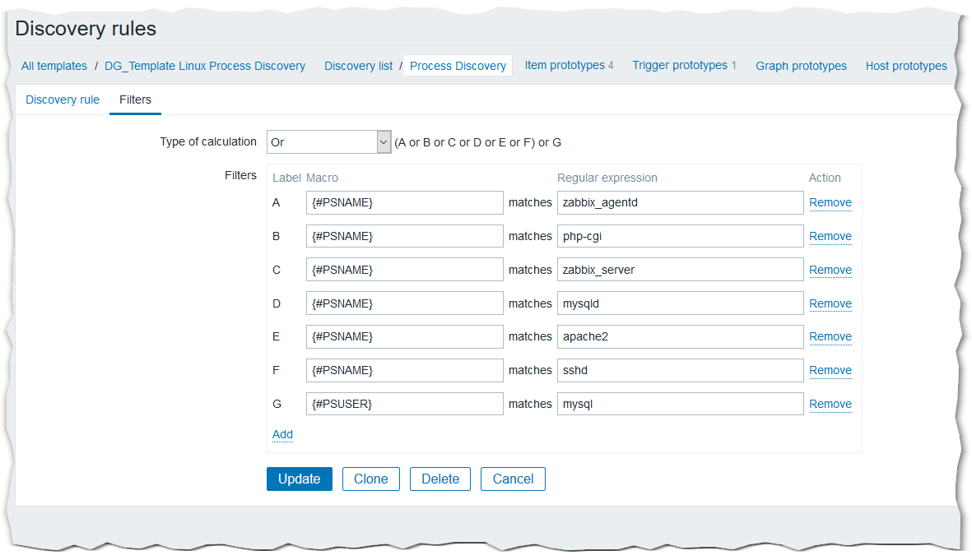Open the All templates breadcrumb link

click(x=54, y=66)
